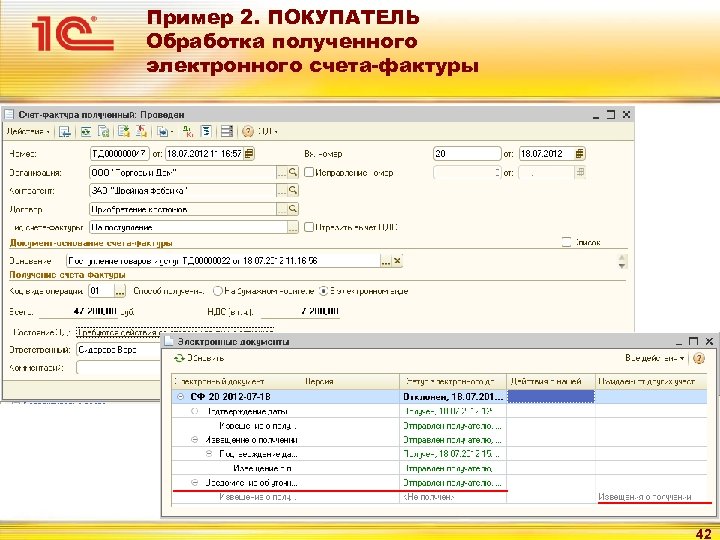Open the Действия dropdown menu
Screen dimensions: 720x540
(28, 132)
